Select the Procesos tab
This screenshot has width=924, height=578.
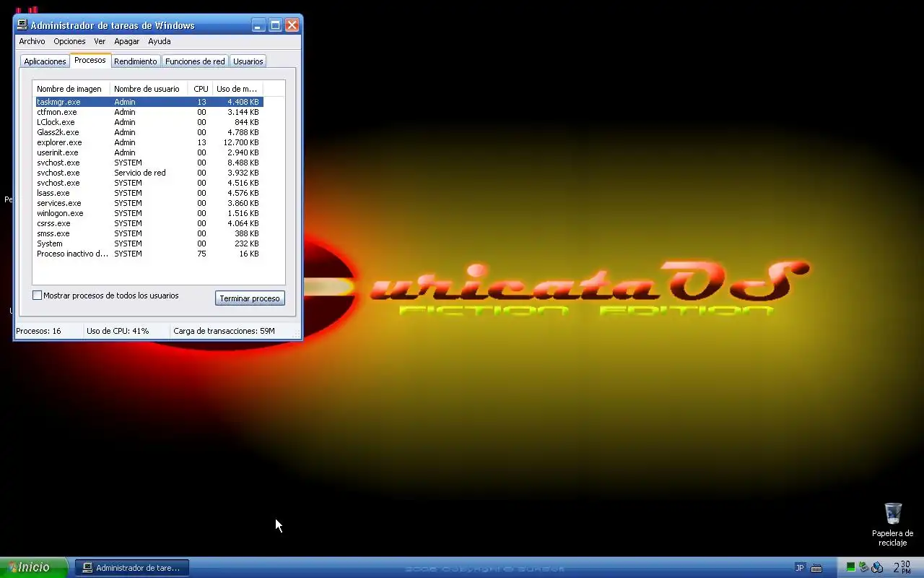coord(90,60)
